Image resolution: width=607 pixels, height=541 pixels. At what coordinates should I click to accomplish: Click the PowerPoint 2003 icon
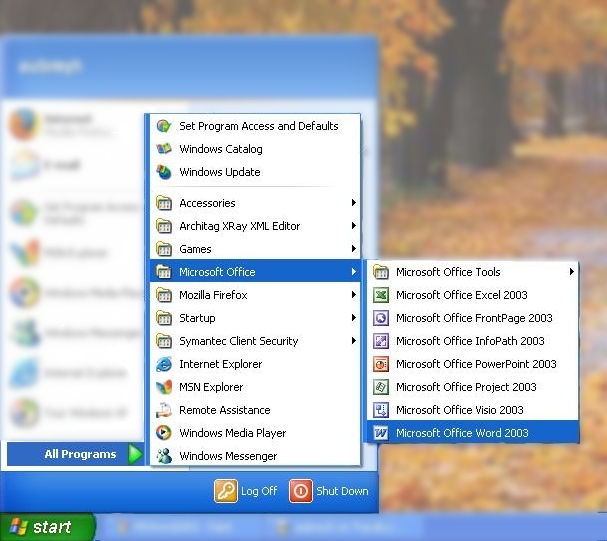[381, 364]
